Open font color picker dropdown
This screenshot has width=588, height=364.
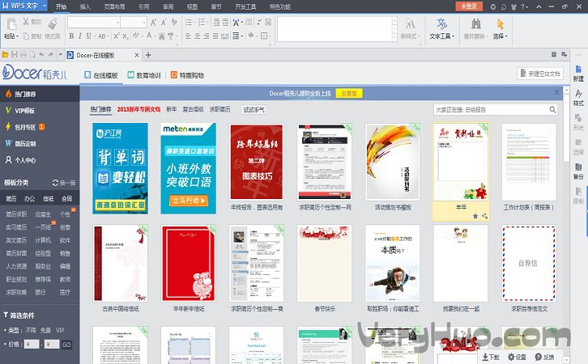pos(154,36)
